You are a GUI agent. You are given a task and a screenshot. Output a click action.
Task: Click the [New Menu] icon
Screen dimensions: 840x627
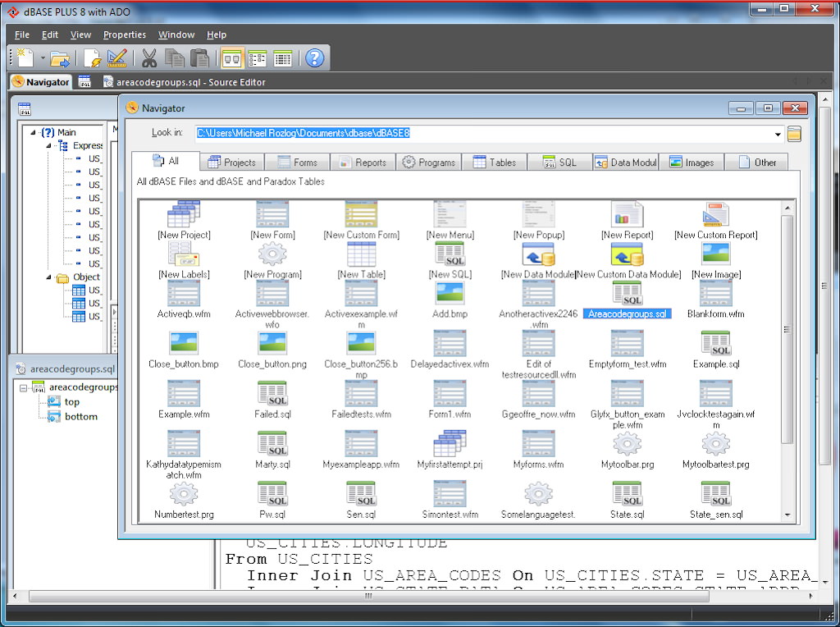click(x=450, y=214)
